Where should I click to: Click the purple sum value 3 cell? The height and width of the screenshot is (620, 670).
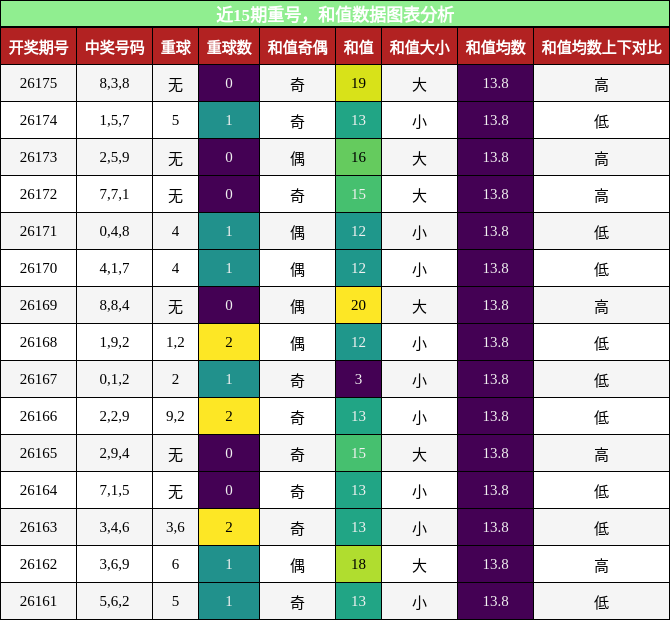359,379
